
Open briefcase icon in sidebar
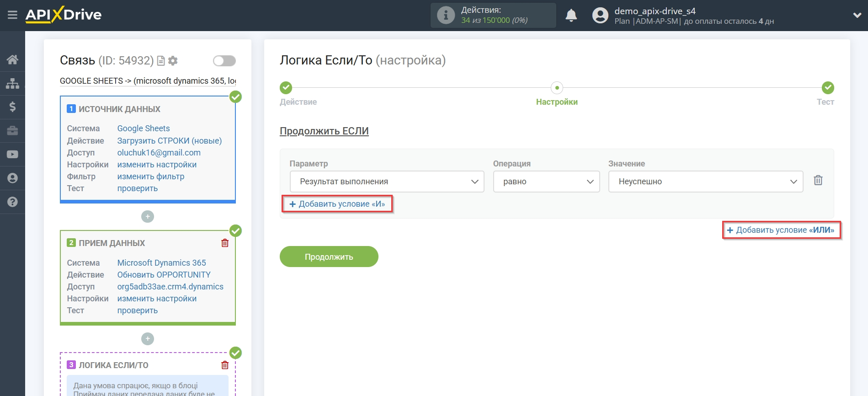pyautogui.click(x=12, y=131)
